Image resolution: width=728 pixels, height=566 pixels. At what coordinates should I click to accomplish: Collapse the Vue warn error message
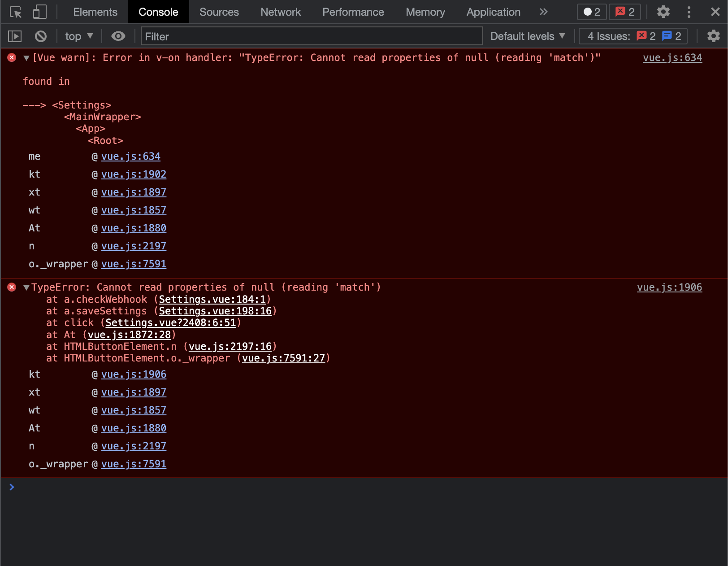26,57
